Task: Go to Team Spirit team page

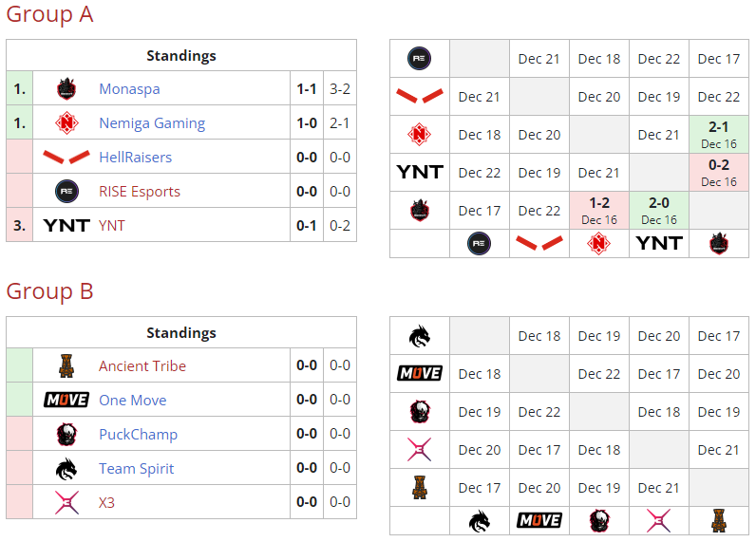Action: coord(137,468)
